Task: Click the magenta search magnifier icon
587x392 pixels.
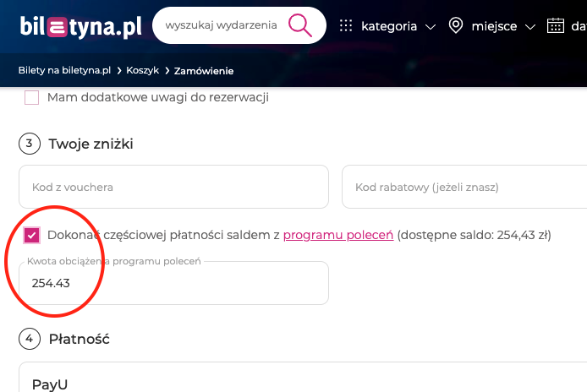Action: pos(300,25)
